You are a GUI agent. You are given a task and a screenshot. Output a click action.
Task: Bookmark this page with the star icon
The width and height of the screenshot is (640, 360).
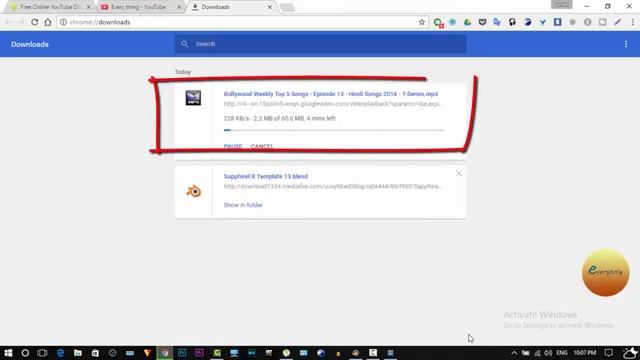[x=422, y=22]
